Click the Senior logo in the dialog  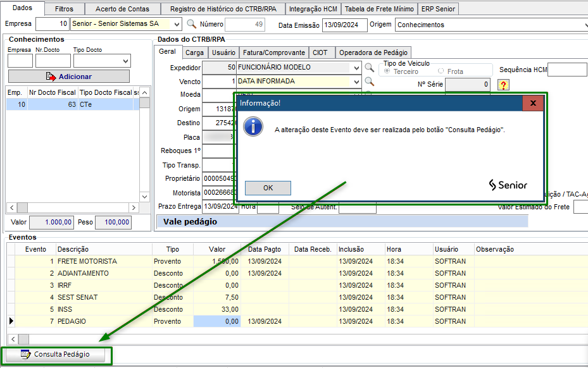(508, 185)
